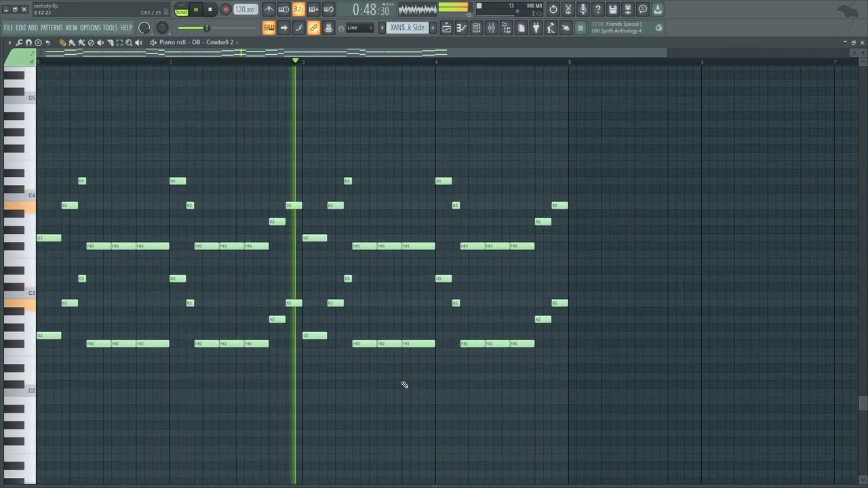This screenshot has height=488, width=868.
Task: Click the tempo field showing 120.000
Action: pyautogui.click(x=245, y=9)
